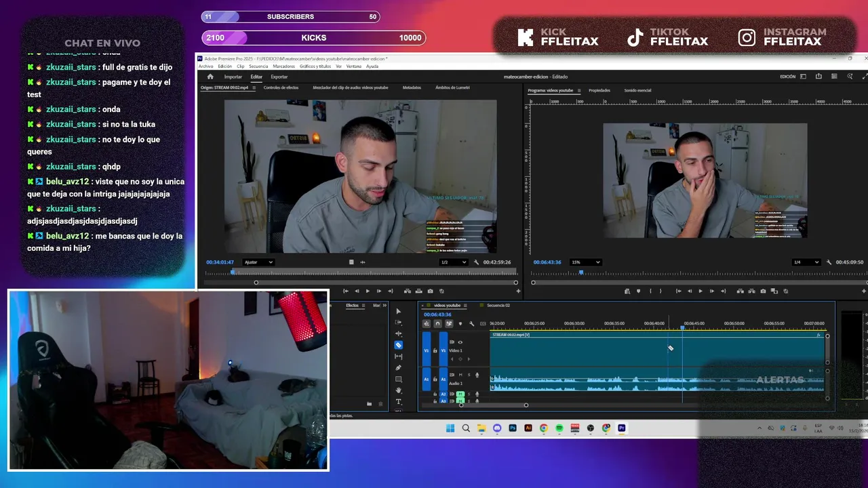This screenshot has height=488, width=868.
Task: Open Program monitor settings wrench
Action: [x=829, y=262]
